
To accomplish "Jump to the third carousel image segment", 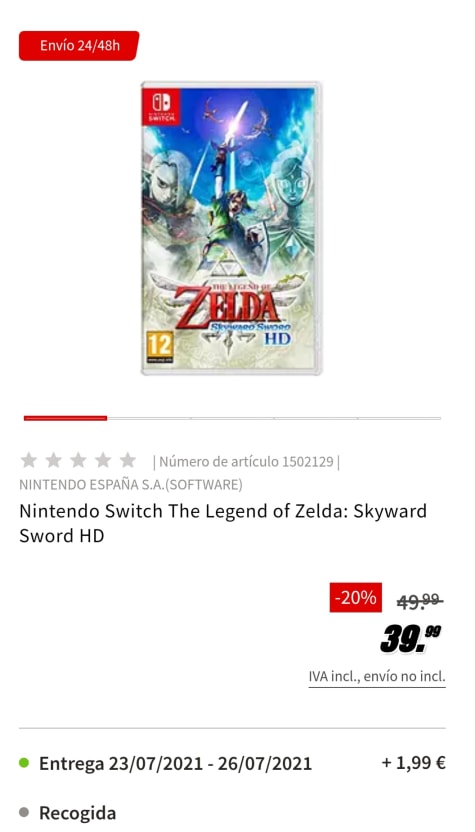I will [x=232, y=418].
